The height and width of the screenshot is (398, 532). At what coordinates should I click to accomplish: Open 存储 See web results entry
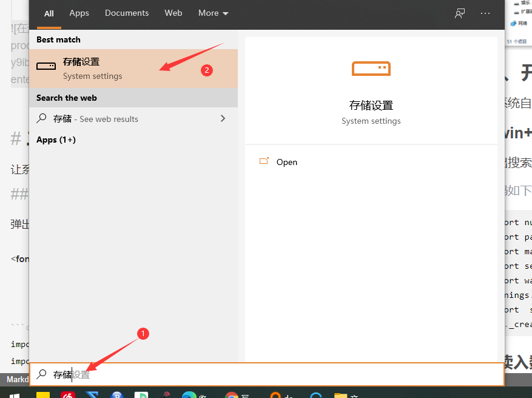click(x=133, y=119)
